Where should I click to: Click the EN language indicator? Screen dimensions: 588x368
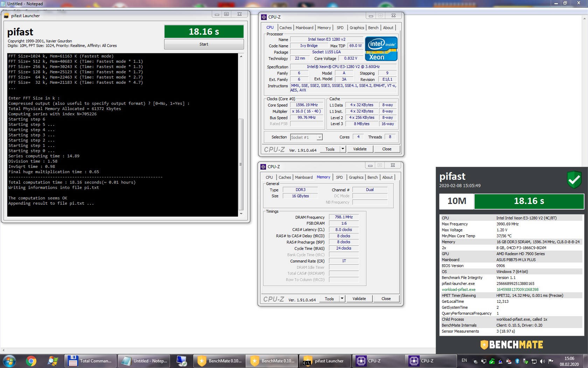[x=464, y=360]
